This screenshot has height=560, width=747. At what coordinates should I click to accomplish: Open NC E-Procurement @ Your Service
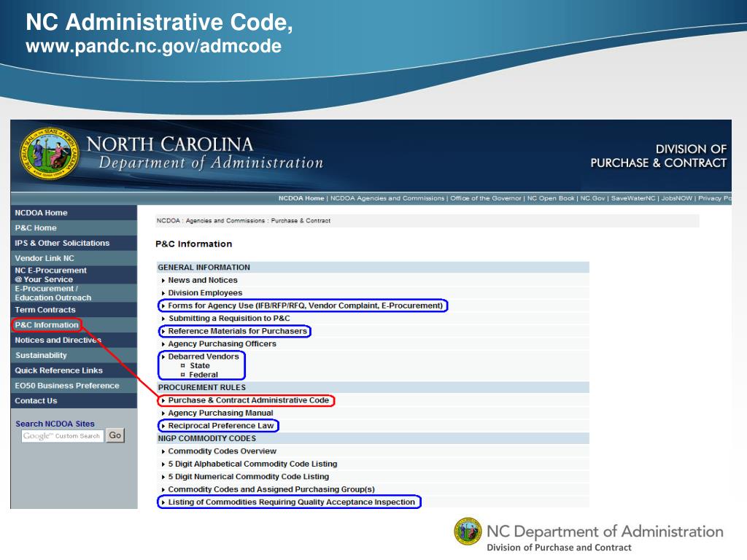[x=50, y=275]
